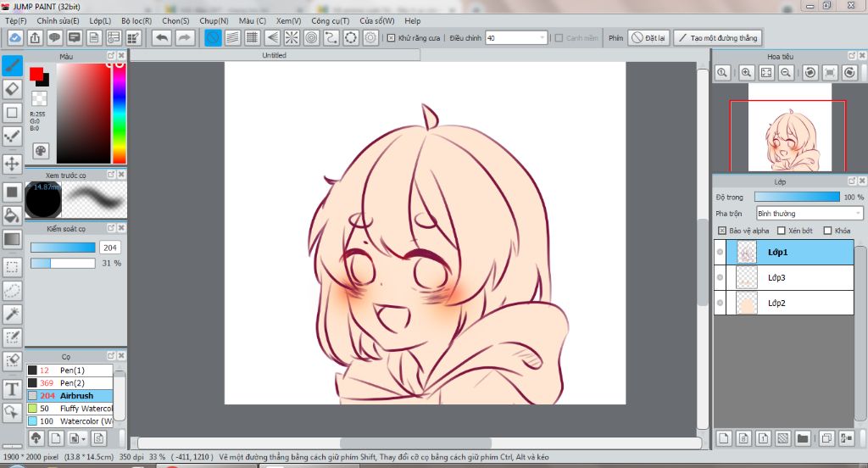Select the Magic Wand tool
The height and width of the screenshot is (468, 868).
[12, 314]
